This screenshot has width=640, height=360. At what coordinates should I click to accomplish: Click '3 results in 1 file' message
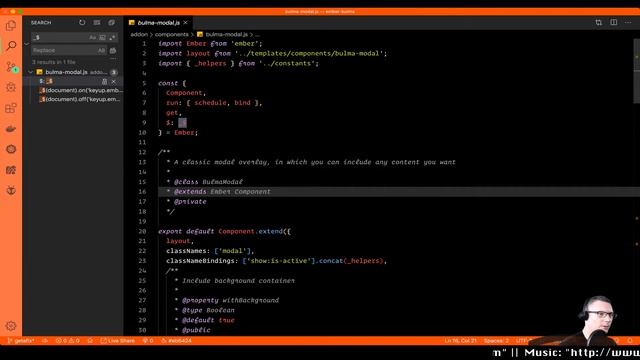pos(53,62)
